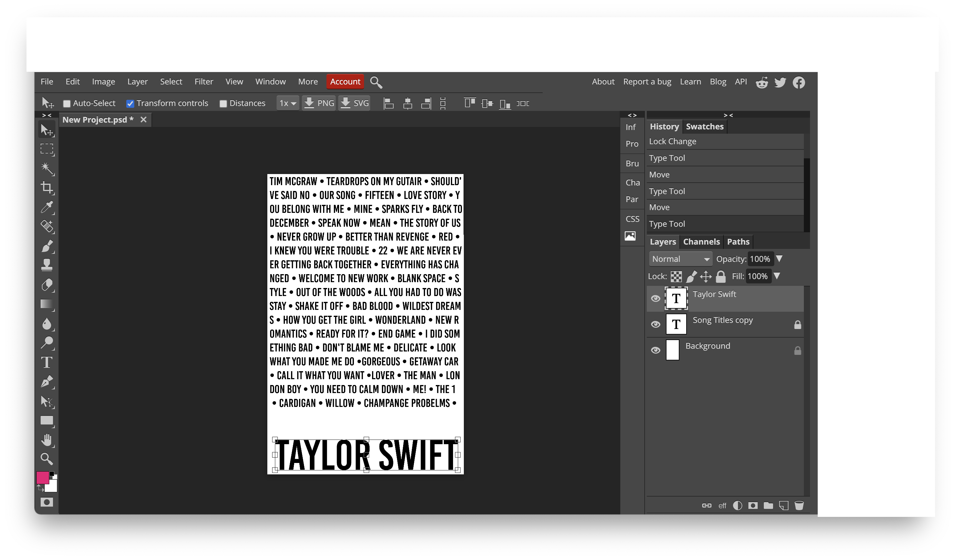This screenshot has width=956, height=560.
Task: Select the Clone Stamp tool
Action: (x=47, y=265)
